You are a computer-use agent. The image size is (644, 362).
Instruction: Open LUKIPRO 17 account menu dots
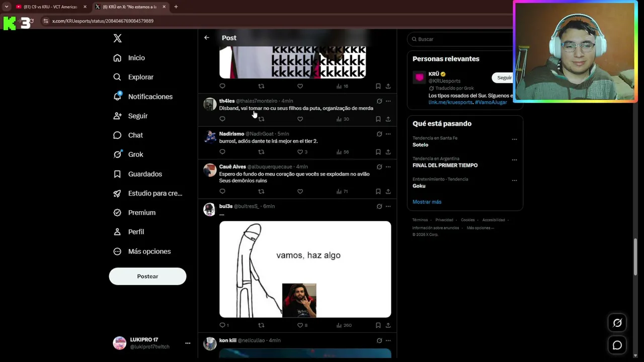click(x=188, y=343)
